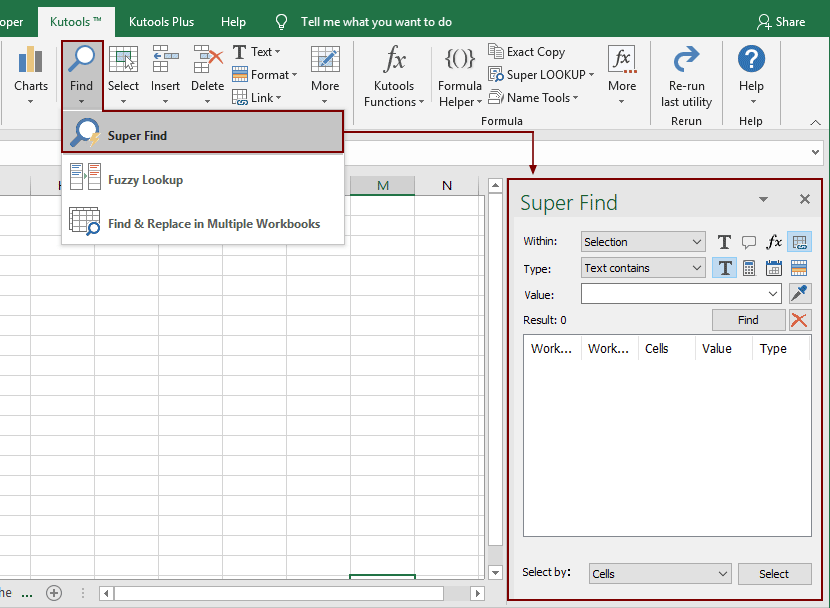This screenshot has height=608, width=830.
Task: Open the Charts tool group
Action: point(31,74)
